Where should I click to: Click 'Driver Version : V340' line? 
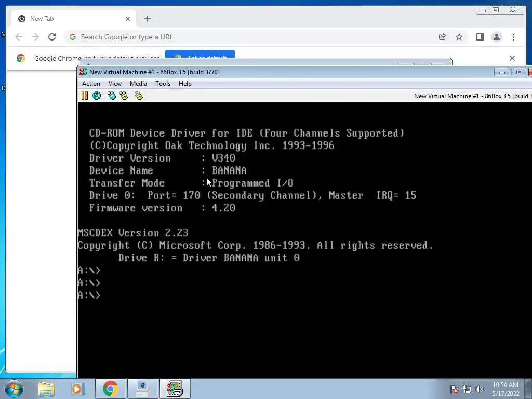pyautogui.click(x=162, y=158)
